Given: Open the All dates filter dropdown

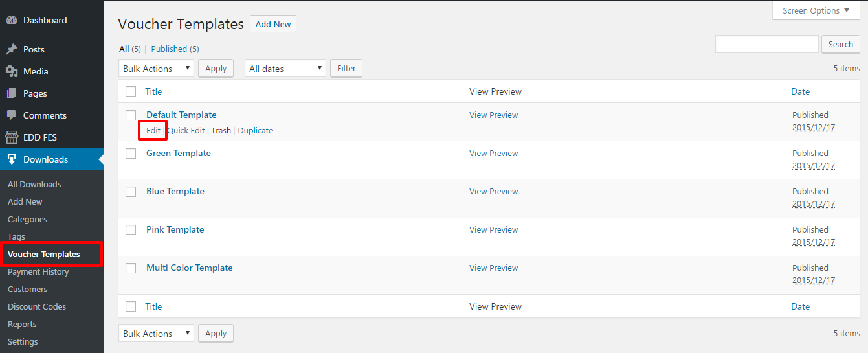Looking at the screenshot, I should [x=285, y=69].
